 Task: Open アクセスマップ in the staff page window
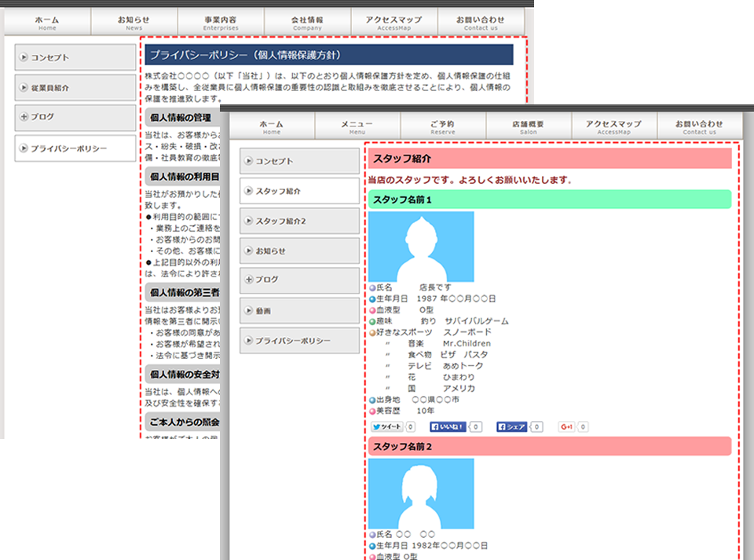614,127
